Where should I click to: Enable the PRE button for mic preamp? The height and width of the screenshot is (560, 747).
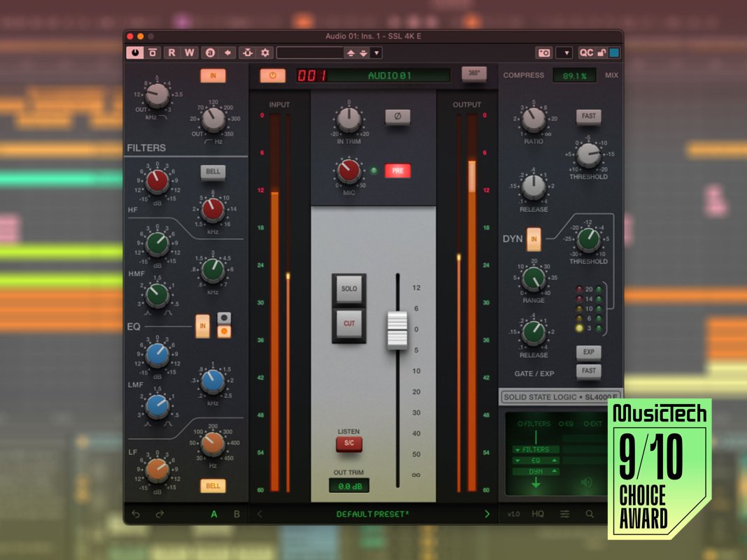[x=398, y=170]
